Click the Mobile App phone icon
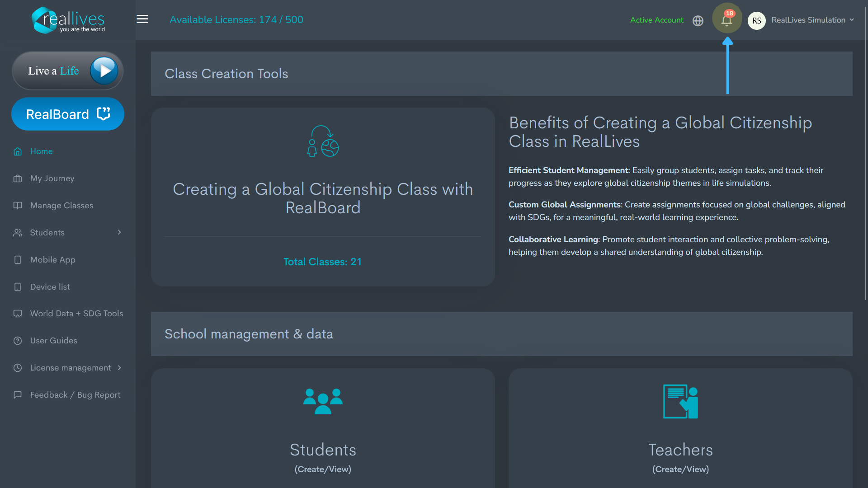 pos(18,260)
